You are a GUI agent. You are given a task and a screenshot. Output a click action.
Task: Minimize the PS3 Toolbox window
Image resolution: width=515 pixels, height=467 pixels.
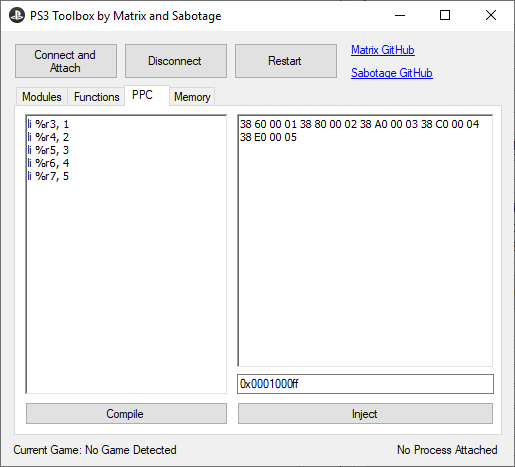400,15
